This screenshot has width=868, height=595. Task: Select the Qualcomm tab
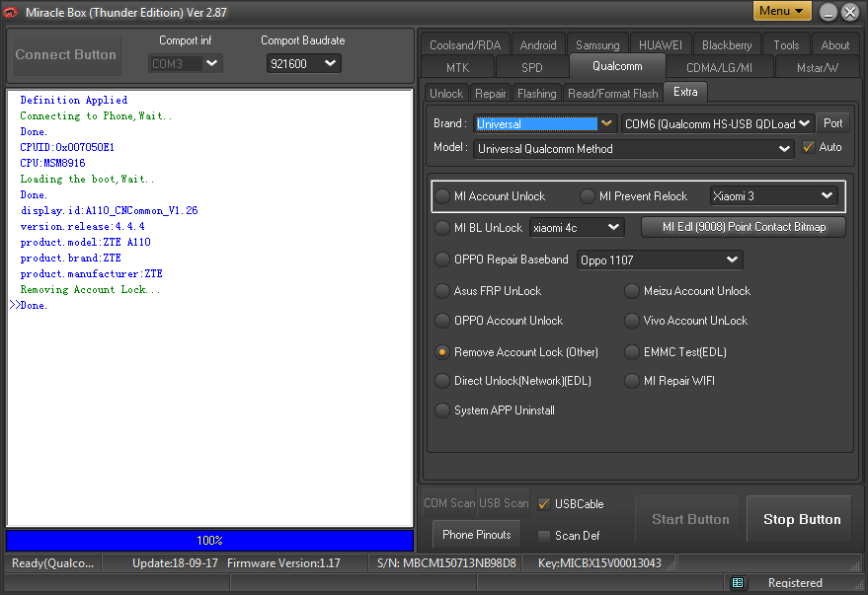pyautogui.click(x=617, y=66)
